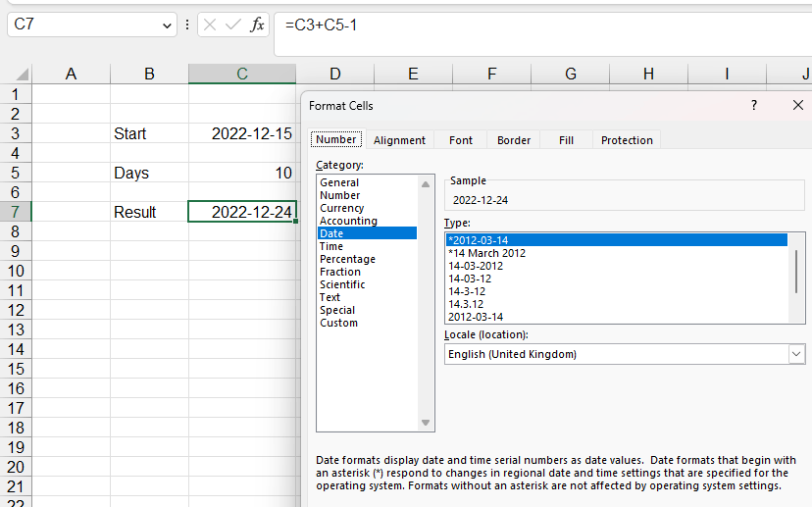
Task: Select the Date category
Action: coord(367,233)
